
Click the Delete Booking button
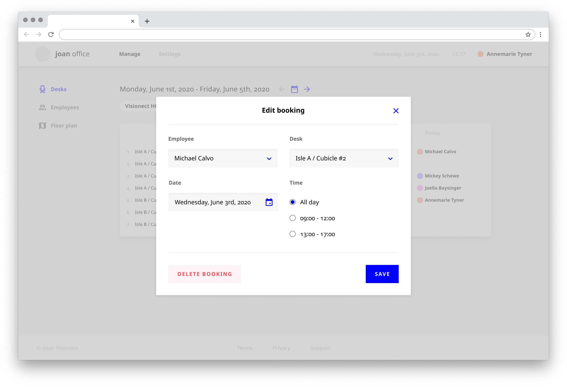(x=204, y=274)
